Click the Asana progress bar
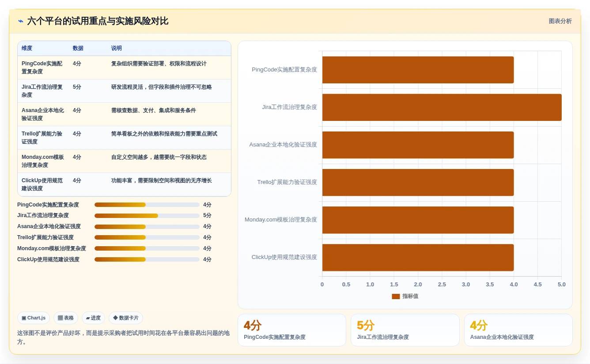This screenshot has width=590, height=364. coord(147,227)
